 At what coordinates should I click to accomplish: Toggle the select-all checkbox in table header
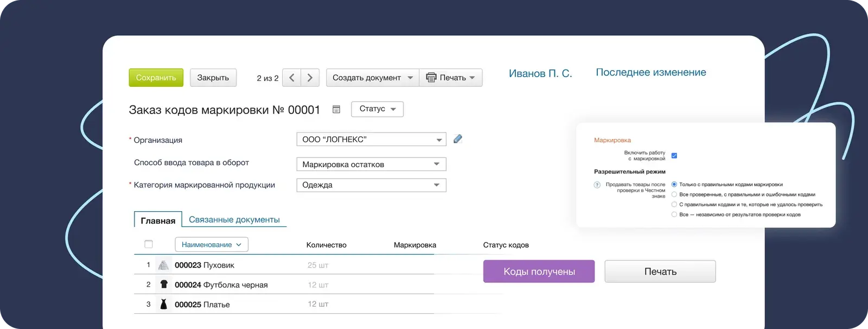149,244
